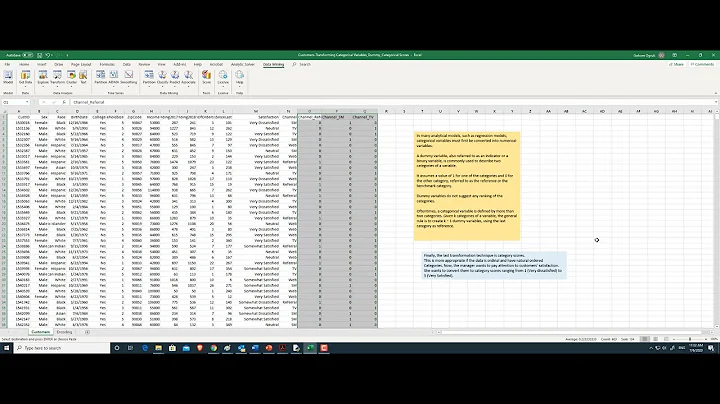Click the Satisfaction column header cell
The height and width of the screenshot is (404, 720).
click(x=268, y=117)
